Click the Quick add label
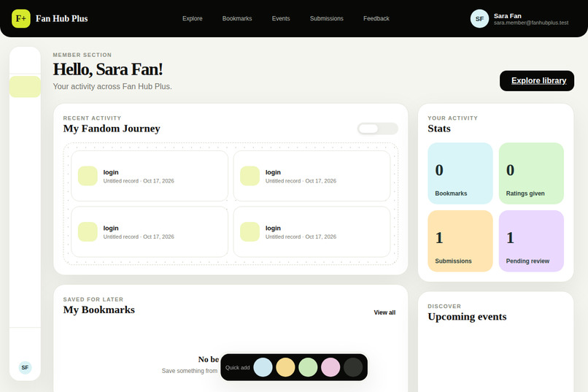This screenshot has height=392, width=588. [237, 368]
